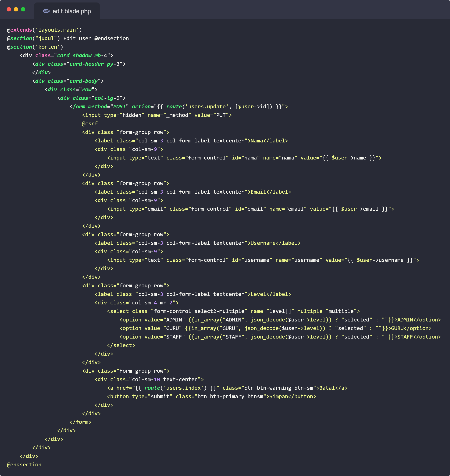The width and height of the screenshot is (450, 476).
Task: Click the GURU option code line
Action: pyautogui.click(x=275, y=328)
